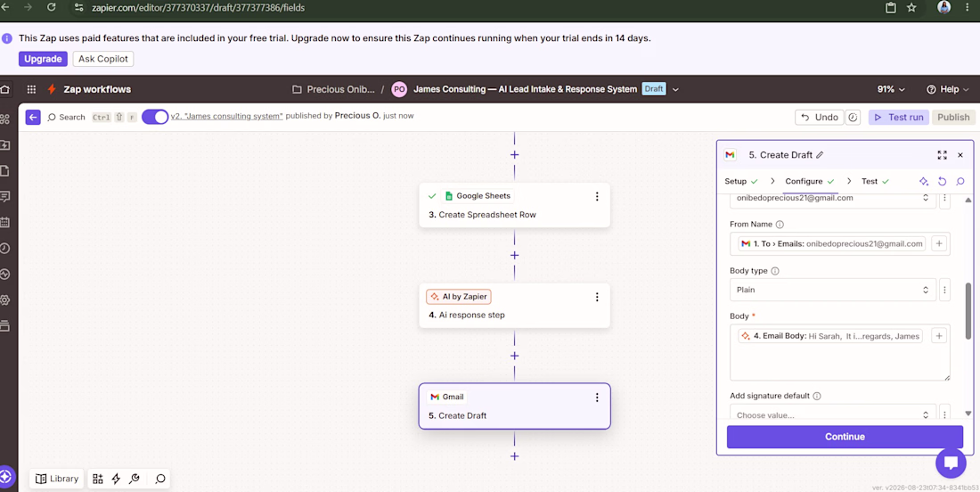Click inside the Body text field
980x492 pixels.
coord(840,352)
